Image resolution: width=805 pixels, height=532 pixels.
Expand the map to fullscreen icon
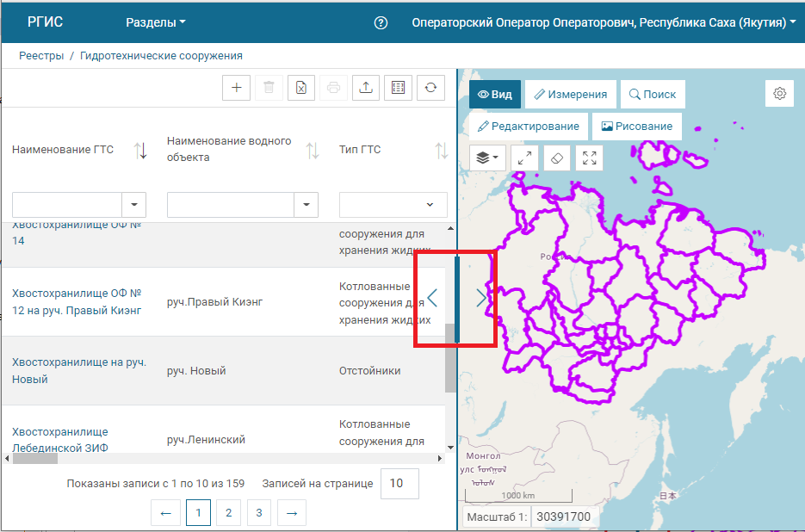tap(589, 158)
